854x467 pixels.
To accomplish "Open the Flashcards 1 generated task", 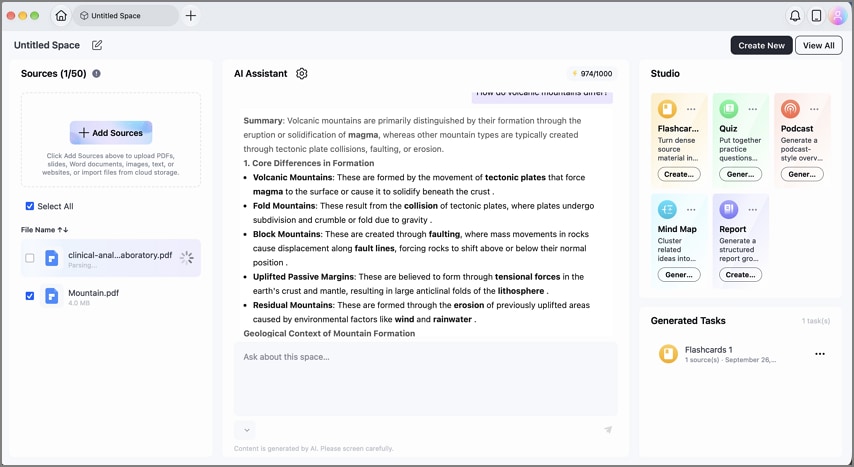I will (x=740, y=354).
